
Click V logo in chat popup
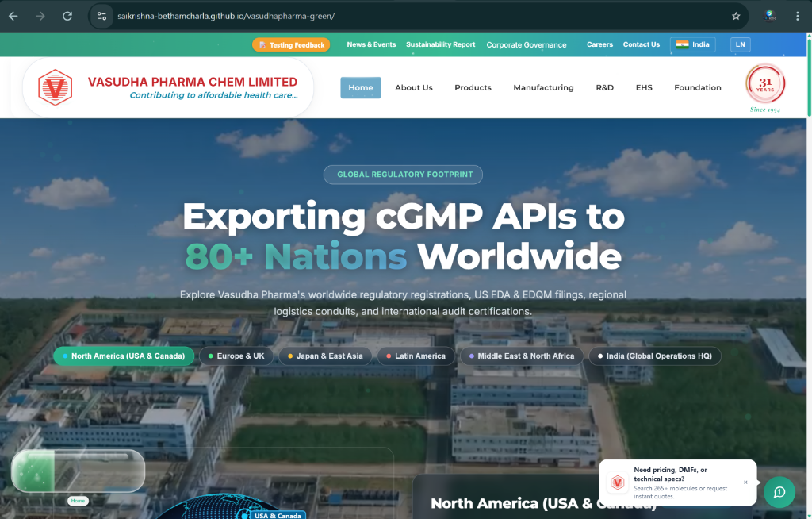click(x=617, y=482)
